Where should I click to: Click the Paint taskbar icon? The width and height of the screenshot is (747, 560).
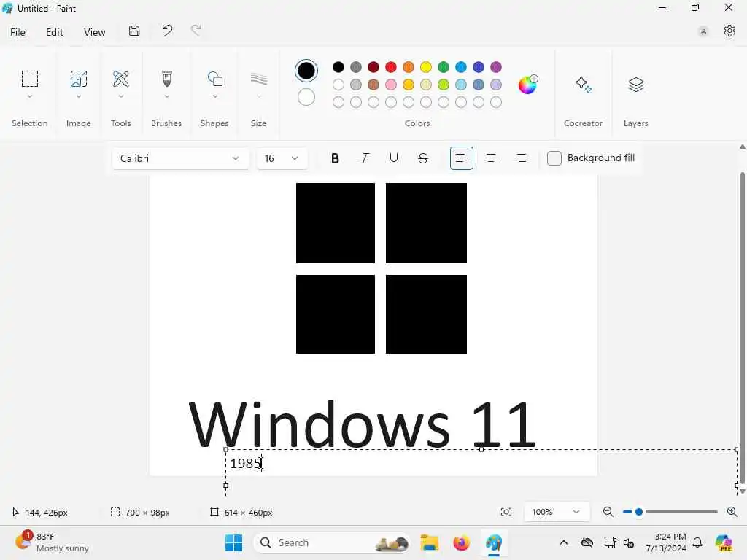tap(494, 542)
